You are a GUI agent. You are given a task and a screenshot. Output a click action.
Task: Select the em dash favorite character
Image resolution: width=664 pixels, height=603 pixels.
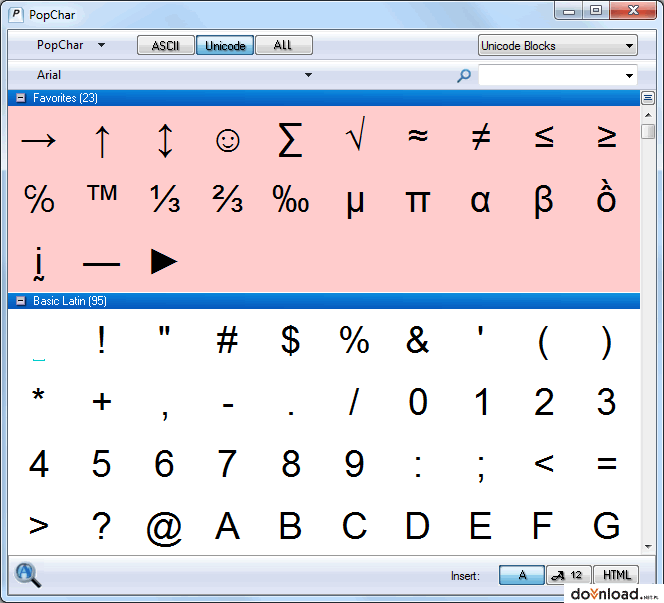[102, 264]
